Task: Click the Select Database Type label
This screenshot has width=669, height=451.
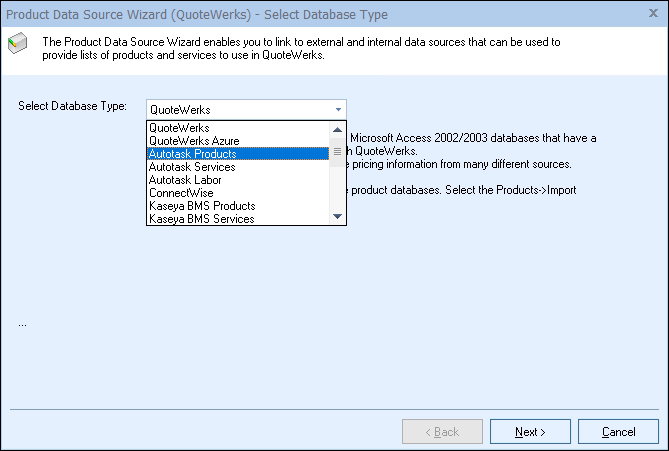Action: pyautogui.click(x=65, y=106)
